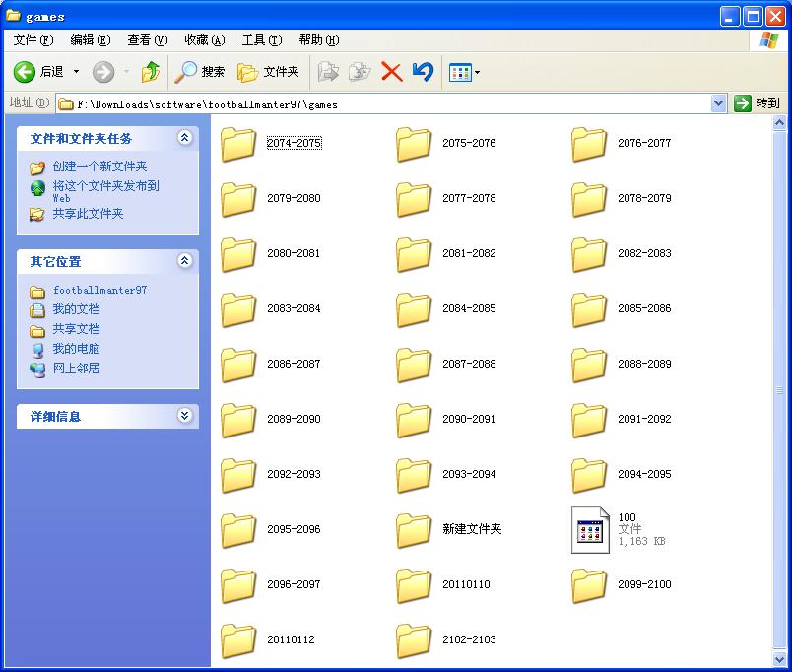This screenshot has width=792, height=672.
Task: Open 共享文档 link
Action: click(x=76, y=329)
